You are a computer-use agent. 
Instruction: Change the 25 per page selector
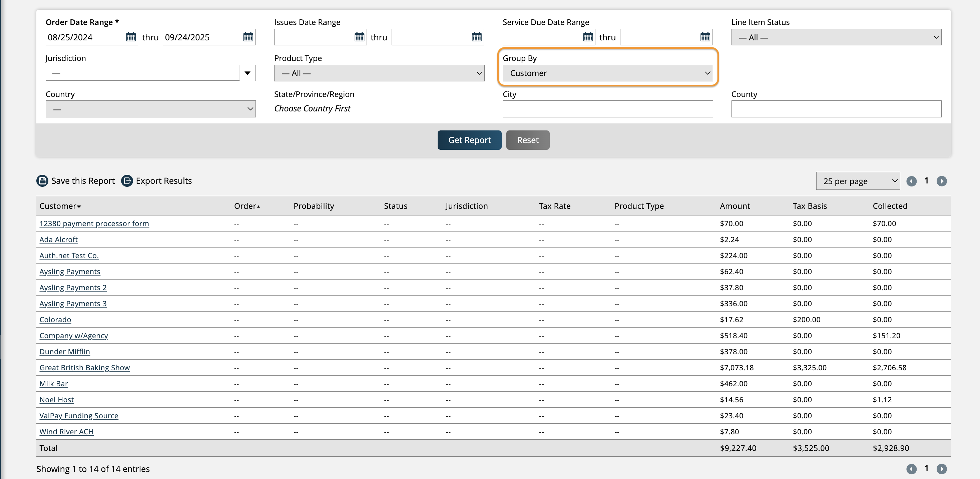click(858, 181)
